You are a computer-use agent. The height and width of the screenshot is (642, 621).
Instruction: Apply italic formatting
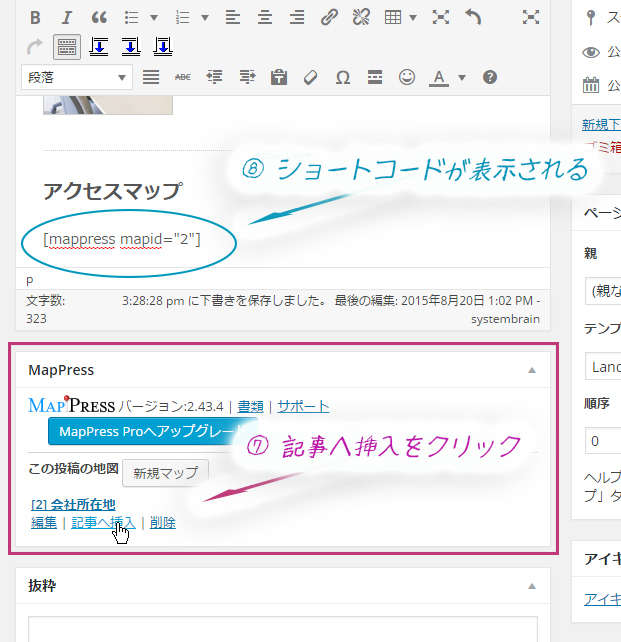coord(66,17)
